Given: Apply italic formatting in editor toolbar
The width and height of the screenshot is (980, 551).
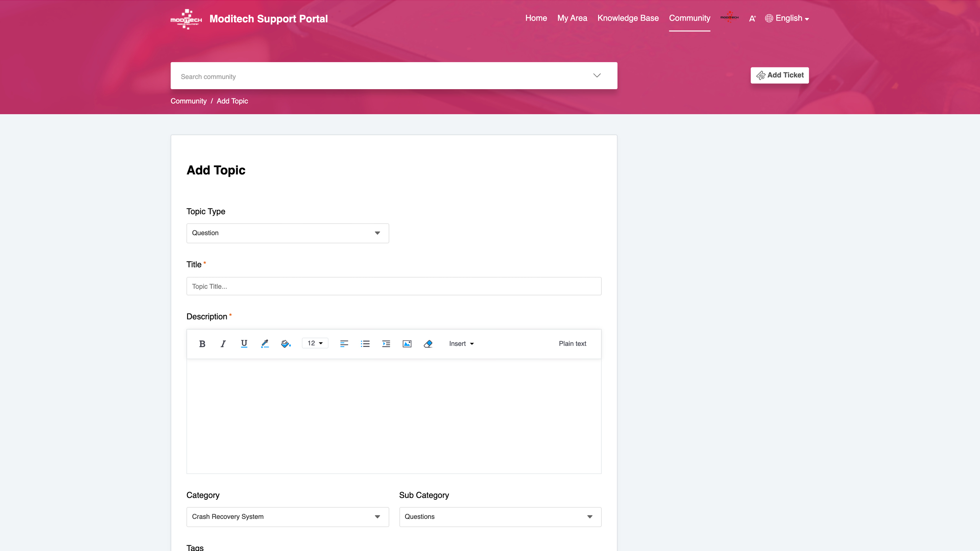Looking at the screenshot, I should click(x=223, y=344).
